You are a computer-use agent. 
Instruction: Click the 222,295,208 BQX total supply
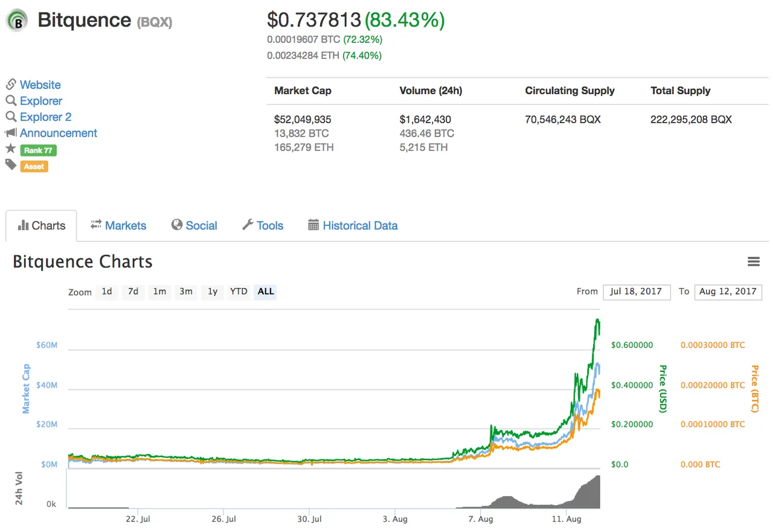pos(691,120)
